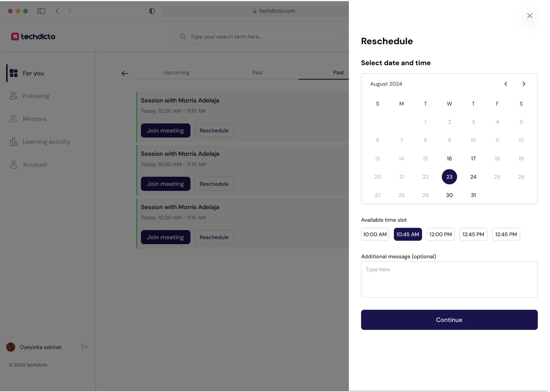
Task: Click the logout icon next to Oyeyinka sekinat
Action: (x=84, y=347)
